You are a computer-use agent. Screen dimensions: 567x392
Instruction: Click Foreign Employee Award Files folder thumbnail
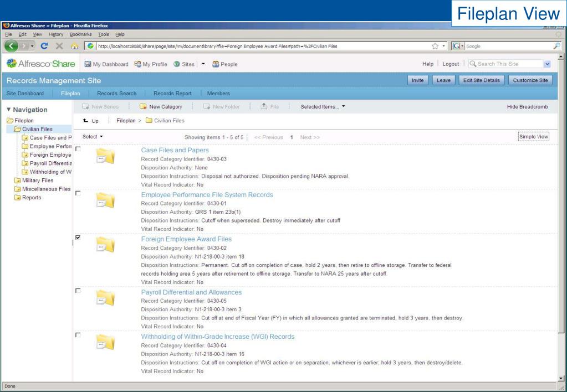pos(105,245)
